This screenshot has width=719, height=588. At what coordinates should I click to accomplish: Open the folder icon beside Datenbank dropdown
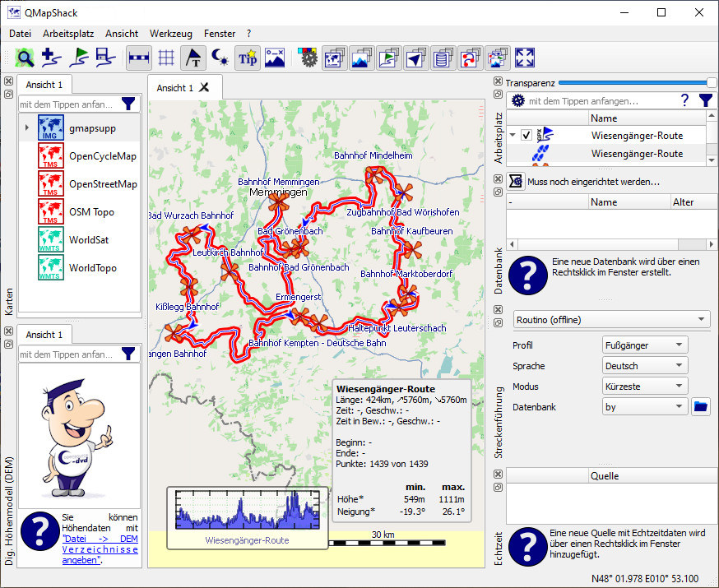700,406
